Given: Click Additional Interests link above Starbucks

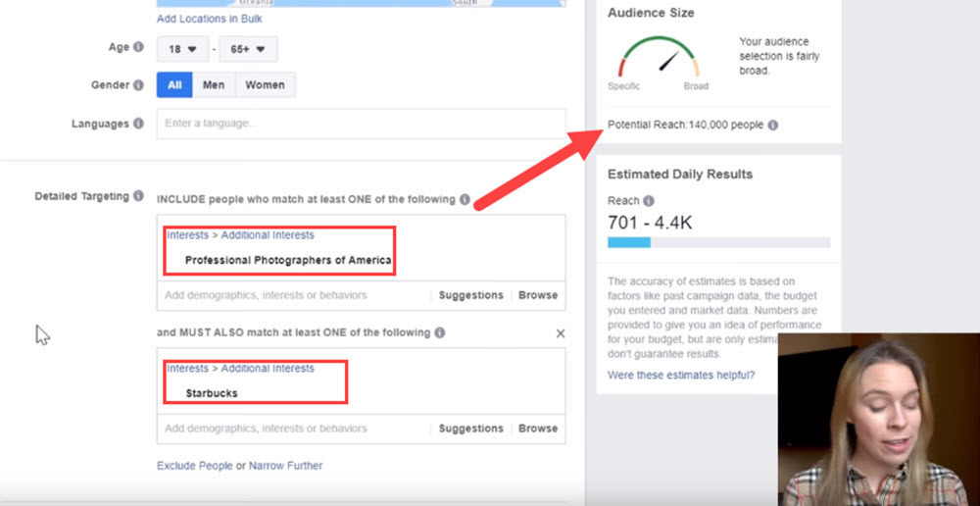Looking at the screenshot, I should pos(268,369).
